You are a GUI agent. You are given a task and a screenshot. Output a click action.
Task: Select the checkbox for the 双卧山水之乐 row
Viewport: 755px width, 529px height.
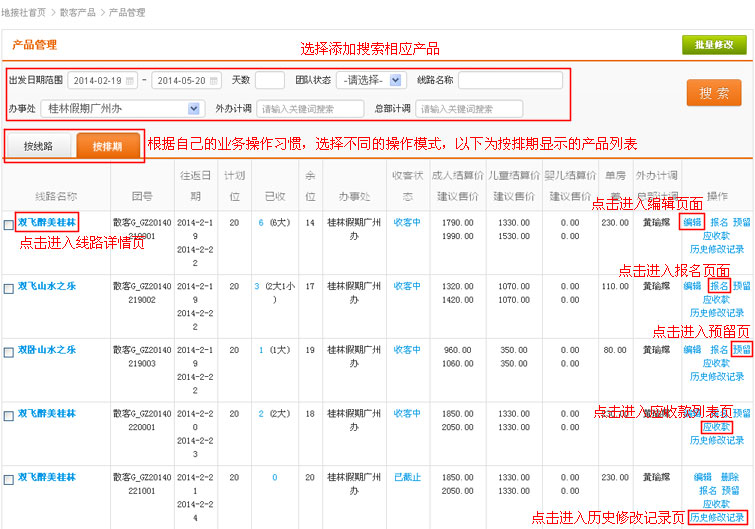[9, 352]
